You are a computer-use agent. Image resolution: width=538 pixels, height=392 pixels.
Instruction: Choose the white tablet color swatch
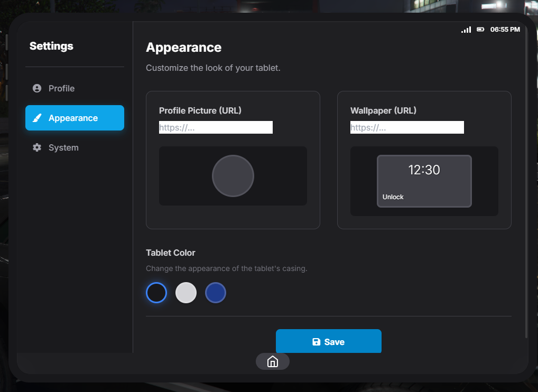[186, 293]
